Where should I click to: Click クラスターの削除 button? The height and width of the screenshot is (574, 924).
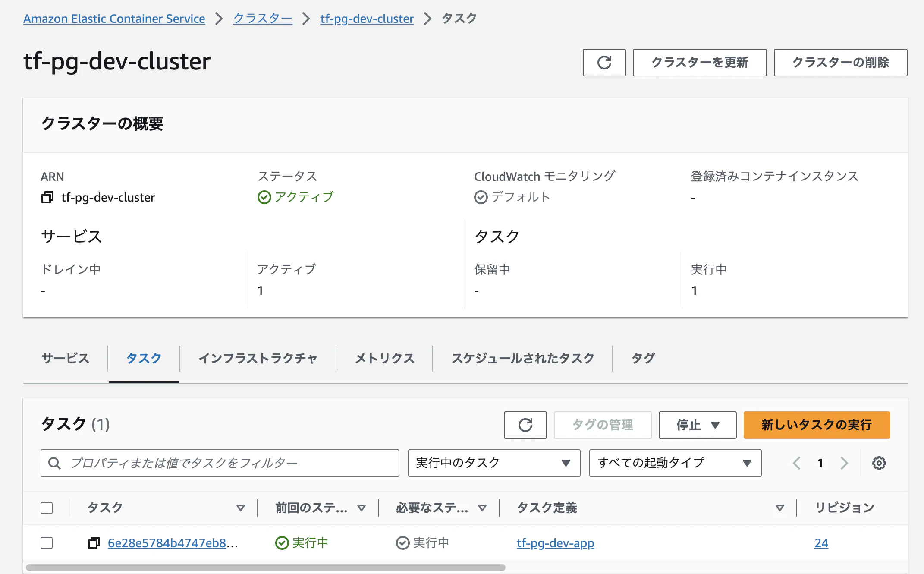coord(840,63)
